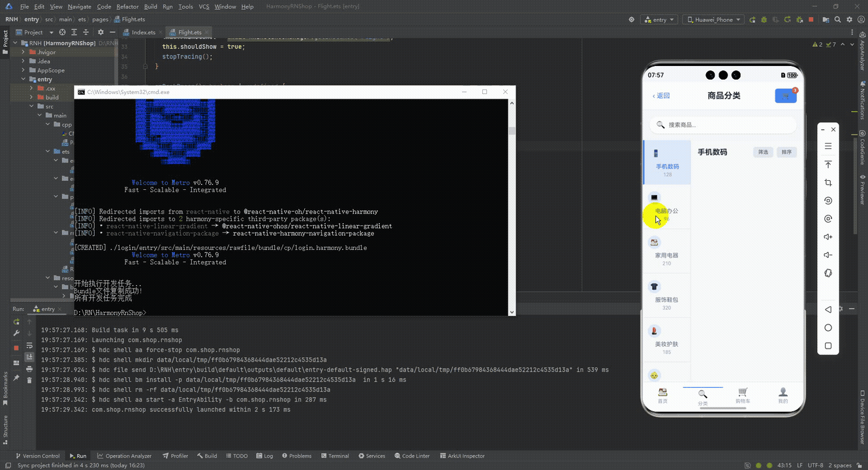Tap the 筛选 filter button

(762, 152)
